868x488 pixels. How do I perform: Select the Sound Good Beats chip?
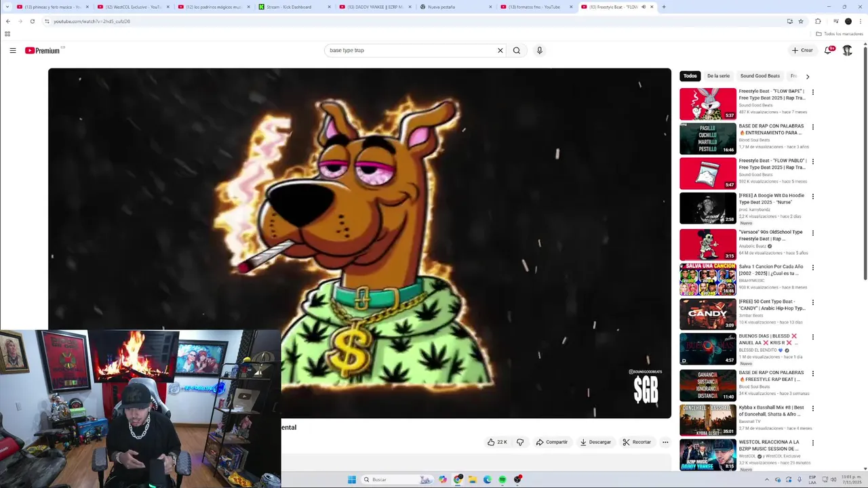[759, 76]
